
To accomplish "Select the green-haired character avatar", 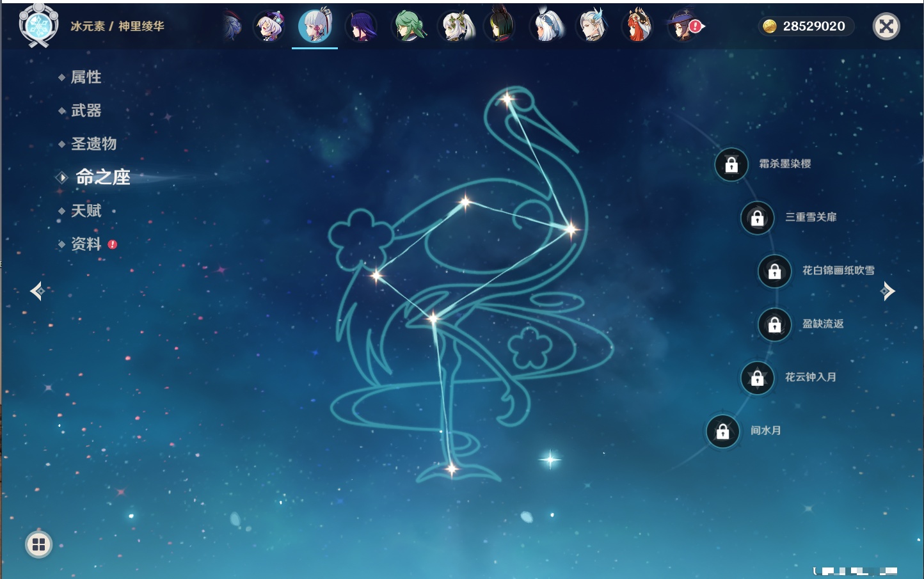I will coord(408,26).
